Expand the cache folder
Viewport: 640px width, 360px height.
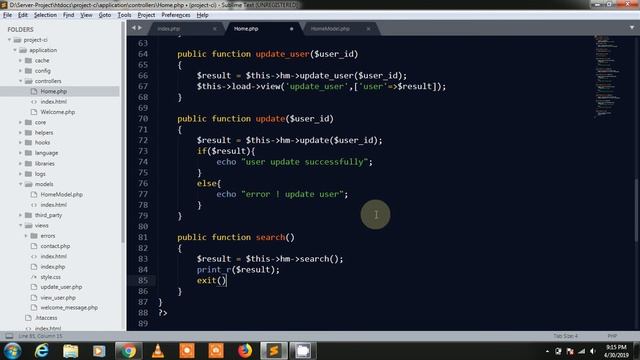click(x=20, y=60)
